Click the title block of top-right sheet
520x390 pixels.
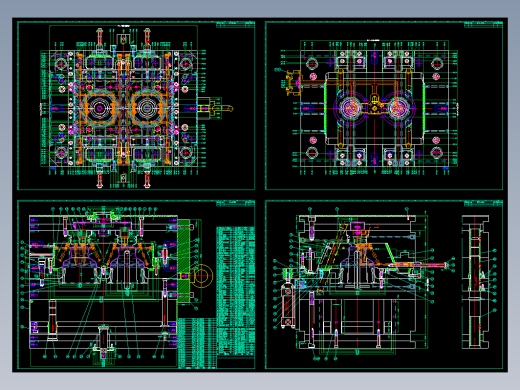pyautogui.click(x=483, y=24)
